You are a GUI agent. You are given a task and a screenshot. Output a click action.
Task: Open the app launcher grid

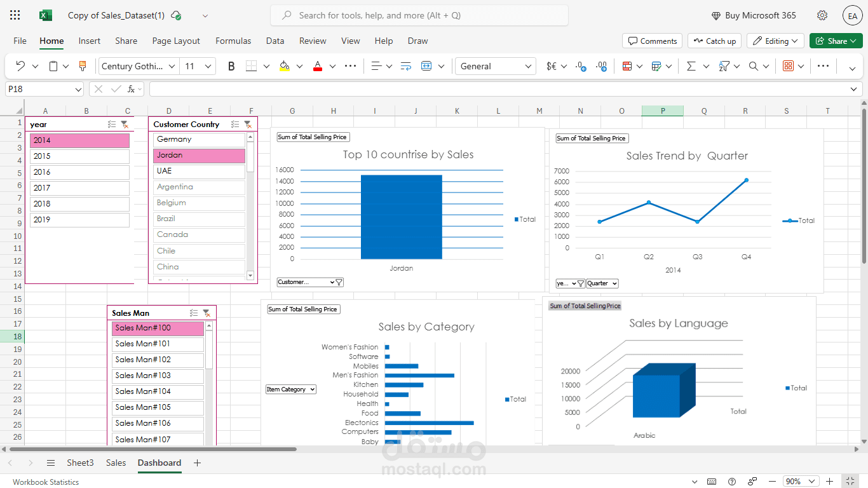coord(15,15)
